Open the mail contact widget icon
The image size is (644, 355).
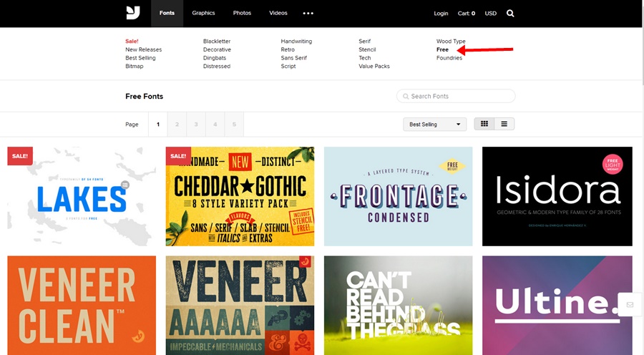coord(630,304)
